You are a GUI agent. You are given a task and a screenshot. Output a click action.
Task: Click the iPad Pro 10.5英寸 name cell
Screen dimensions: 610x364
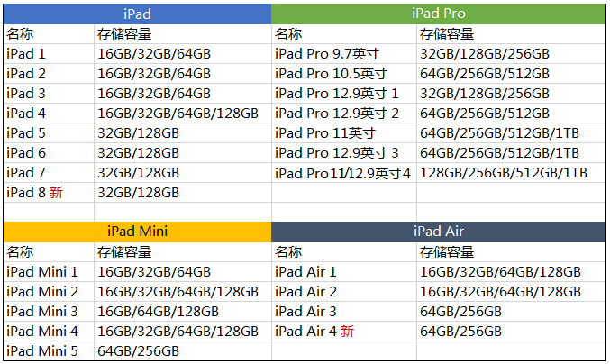coord(344,74)
